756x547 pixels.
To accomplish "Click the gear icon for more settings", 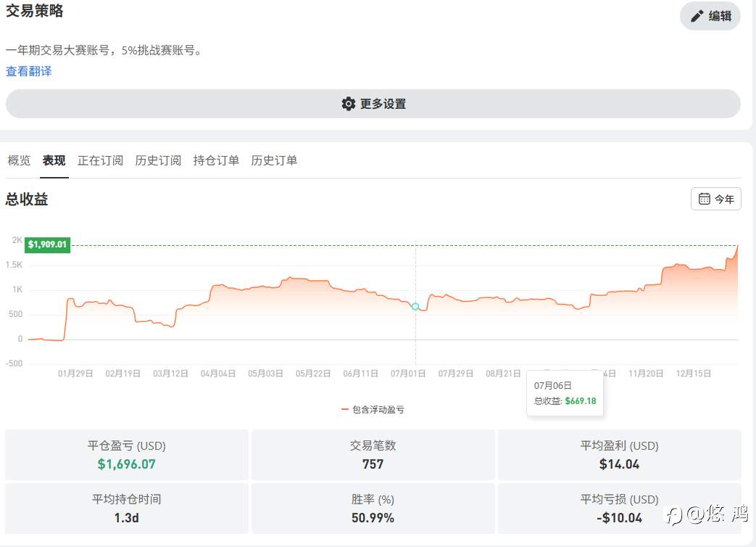I will pos(349,104).
